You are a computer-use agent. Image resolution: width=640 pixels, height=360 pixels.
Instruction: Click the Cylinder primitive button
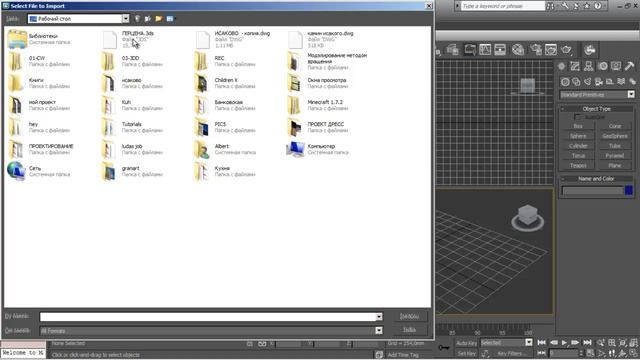point(578,146)
